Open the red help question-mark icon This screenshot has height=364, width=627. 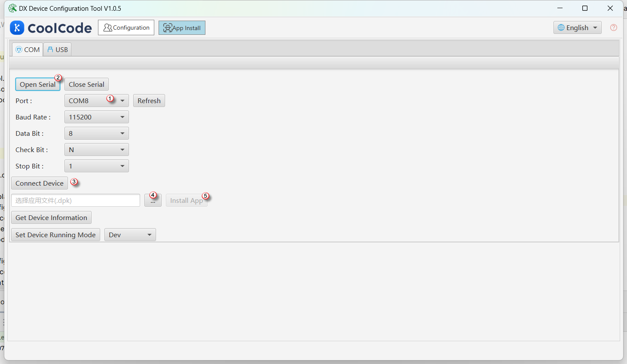pos(614,28)
